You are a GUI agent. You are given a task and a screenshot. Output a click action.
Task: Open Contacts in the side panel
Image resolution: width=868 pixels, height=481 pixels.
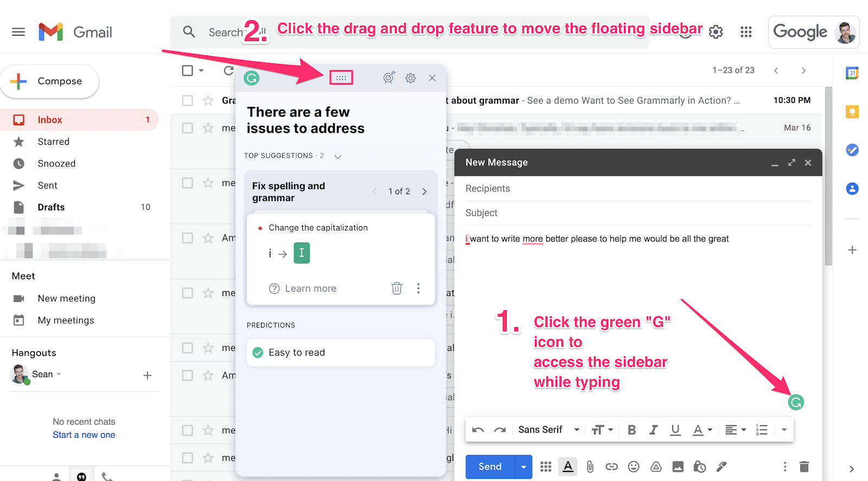tap(852, 189)
